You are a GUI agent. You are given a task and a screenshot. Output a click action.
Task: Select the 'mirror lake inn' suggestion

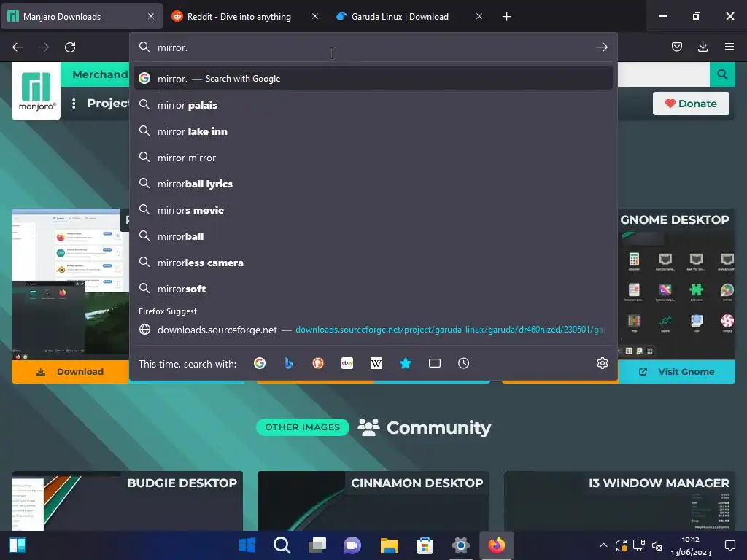[x=373, y=131]
